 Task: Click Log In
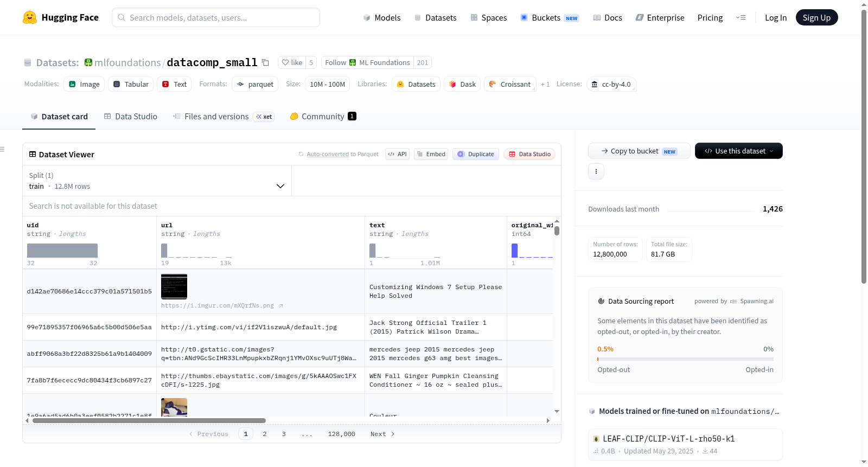[x=776, y=18]
